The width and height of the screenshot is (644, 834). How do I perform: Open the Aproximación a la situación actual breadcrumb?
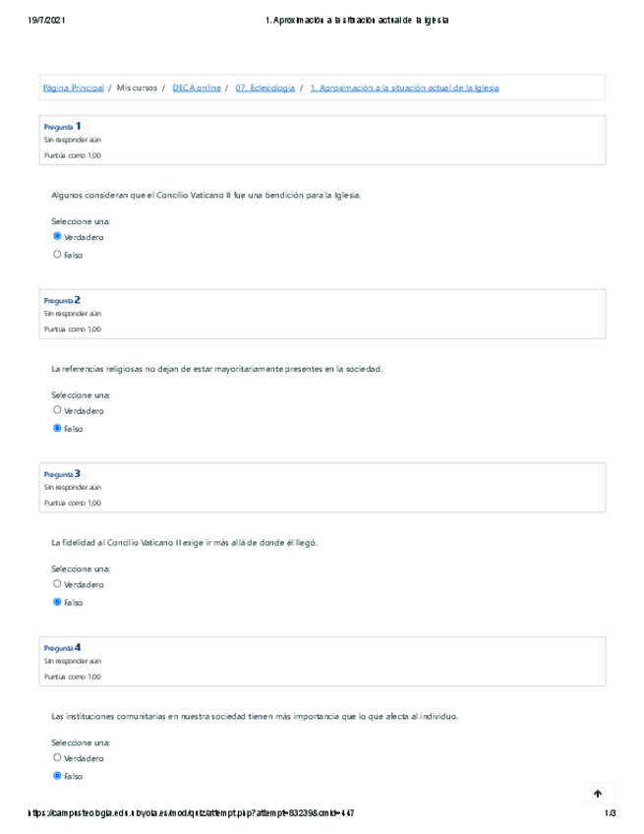click(404, 88)
